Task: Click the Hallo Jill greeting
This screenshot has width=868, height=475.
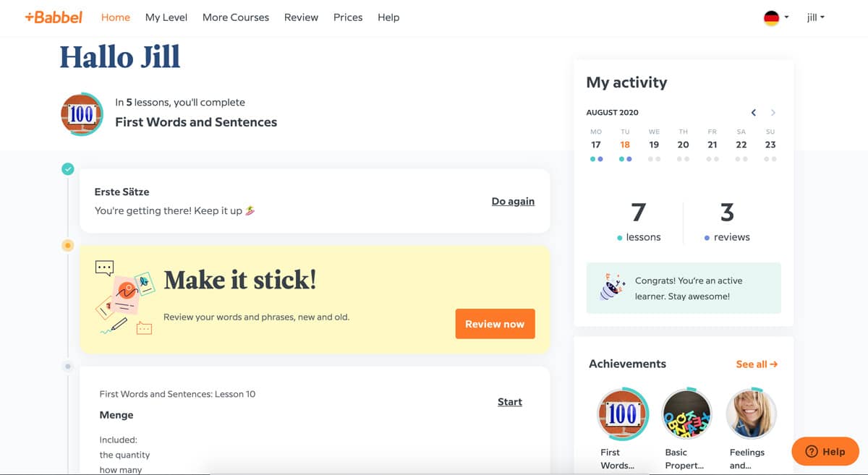Action: pos(120,57)
